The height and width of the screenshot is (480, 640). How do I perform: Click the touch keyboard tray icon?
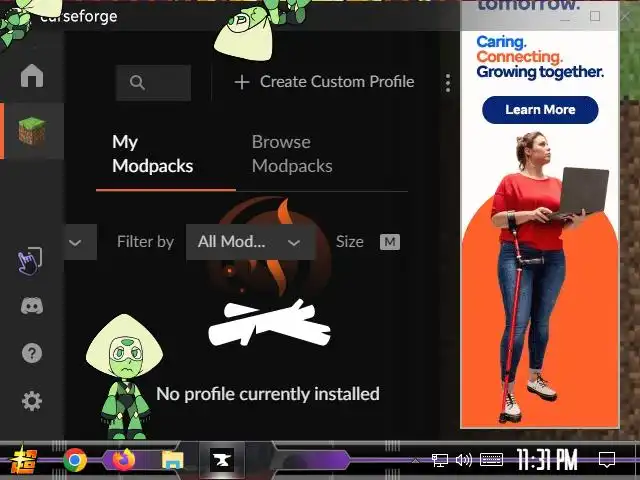point(491,460)
